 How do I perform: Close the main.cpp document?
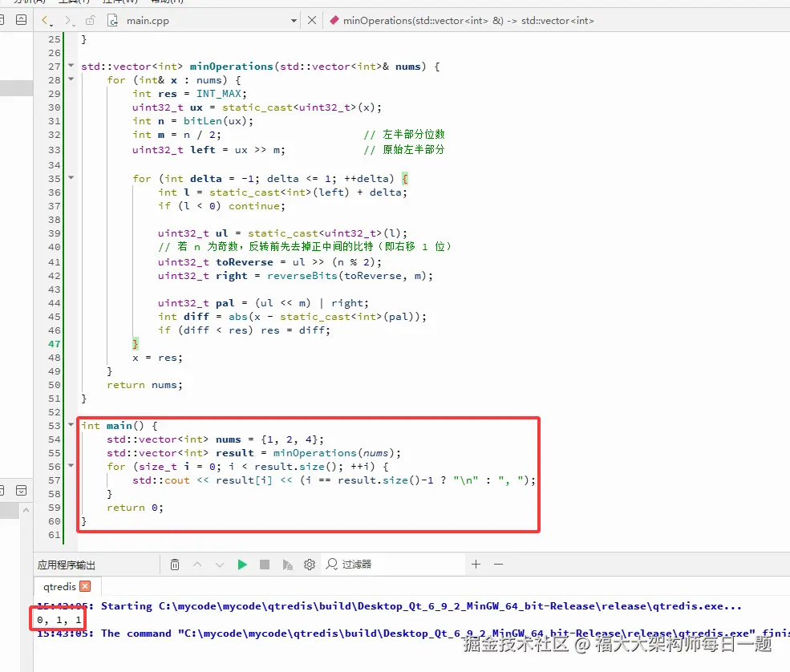312,20
